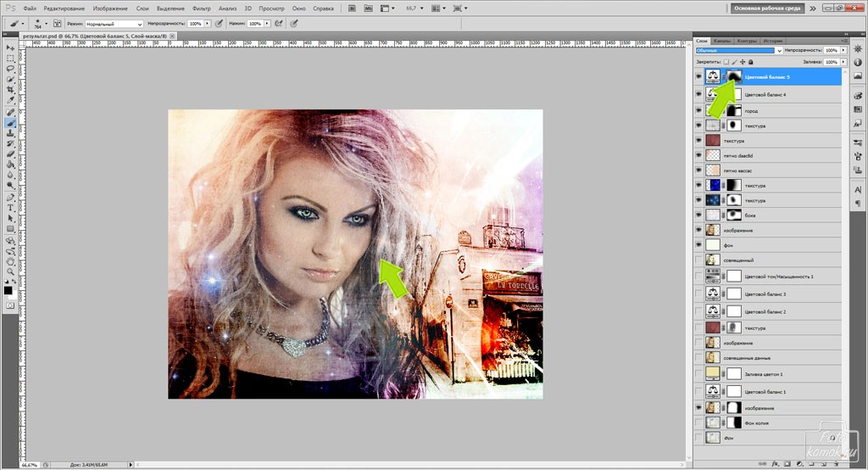The height and width of the screenshot is (470, 868).
Task: Hide the 'Цветовой баланс 5' layer
Action: 699,76
